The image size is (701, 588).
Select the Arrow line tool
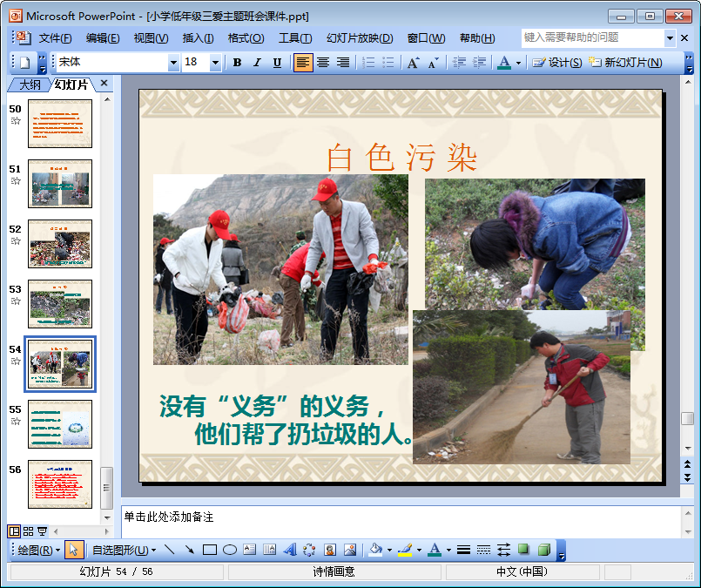tap(189, 550)
